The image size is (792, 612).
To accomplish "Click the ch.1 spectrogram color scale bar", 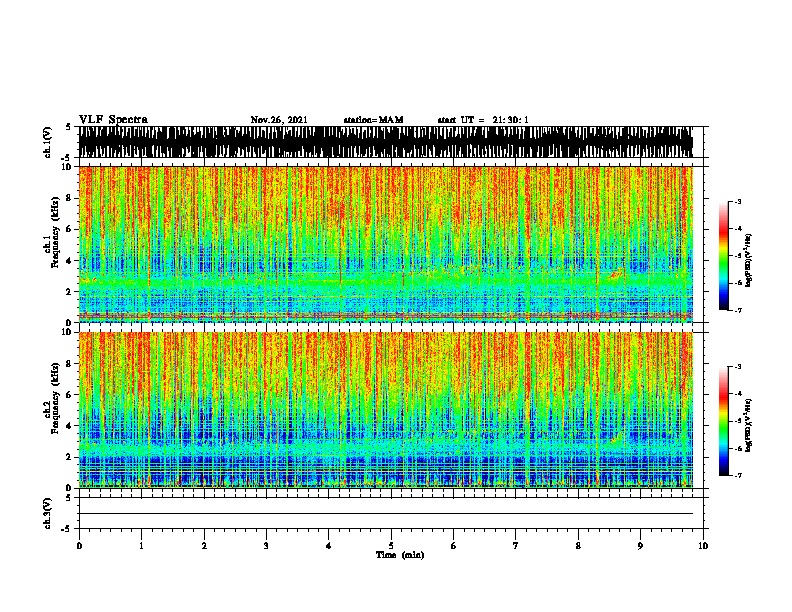I will tap(724, 256).
